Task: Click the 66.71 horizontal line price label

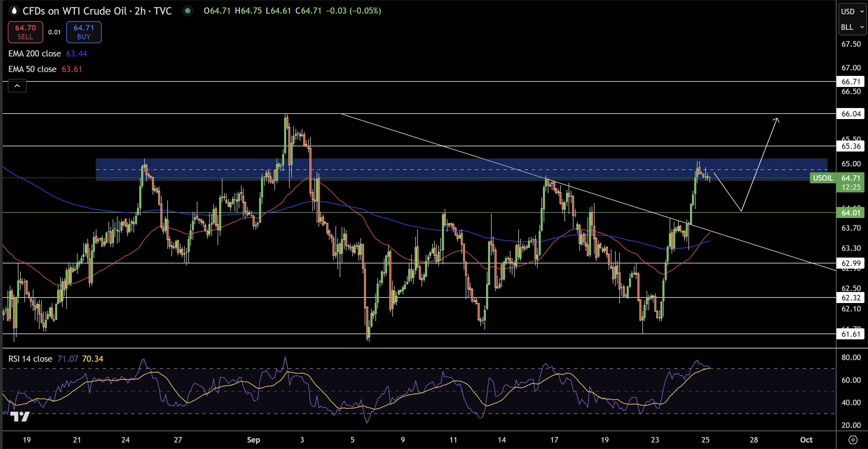Action: 851,81
